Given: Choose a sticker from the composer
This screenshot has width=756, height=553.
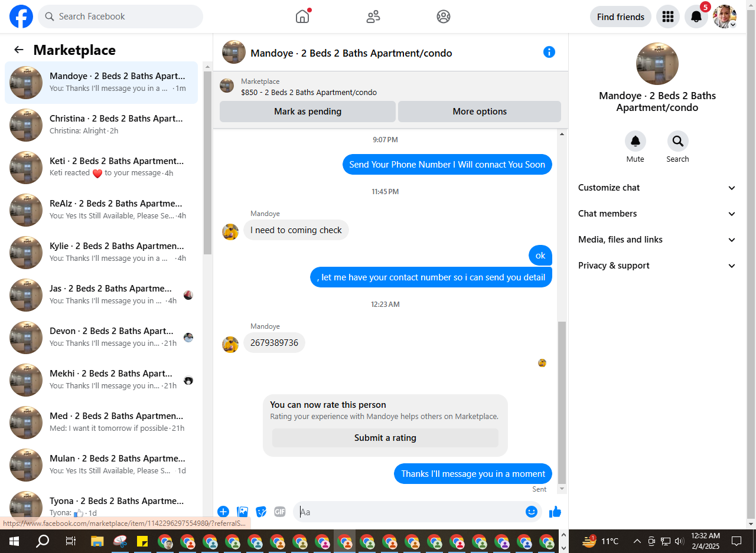Looking at the screenshot, I should tap(261, 512).
